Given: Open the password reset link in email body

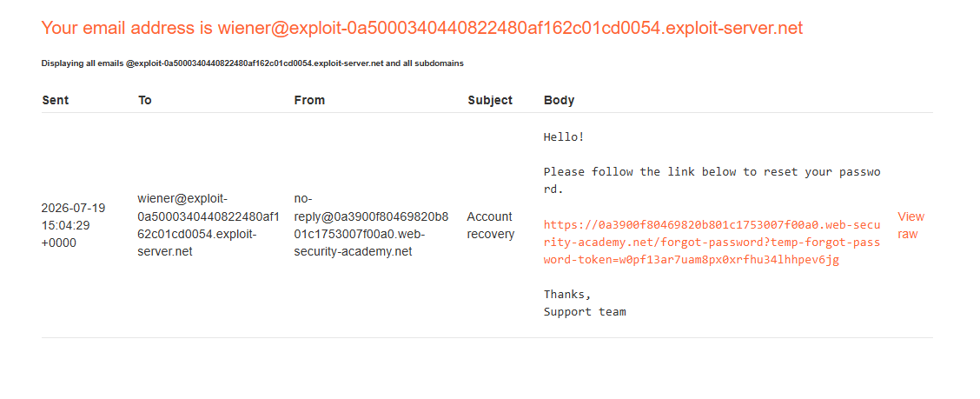Looking at the screenshot, I should [x=712, y=242].
